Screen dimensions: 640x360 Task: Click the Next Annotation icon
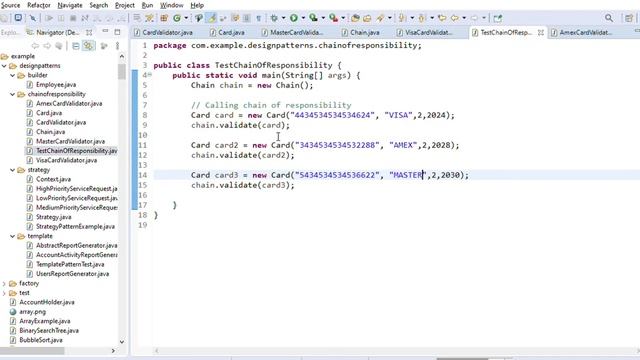pos(402,18)
